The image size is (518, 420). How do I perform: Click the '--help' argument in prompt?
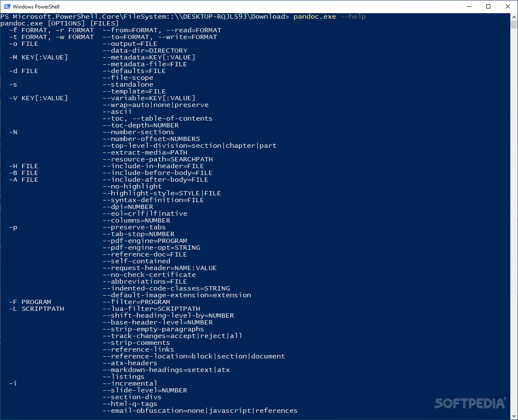[353, 17]
